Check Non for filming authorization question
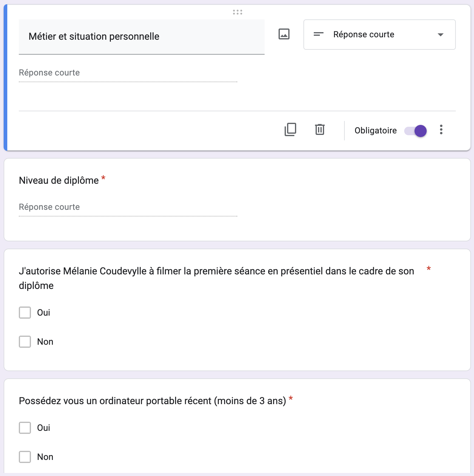The height and width of the screenshot is (476, 474). [x=25, y=342]
